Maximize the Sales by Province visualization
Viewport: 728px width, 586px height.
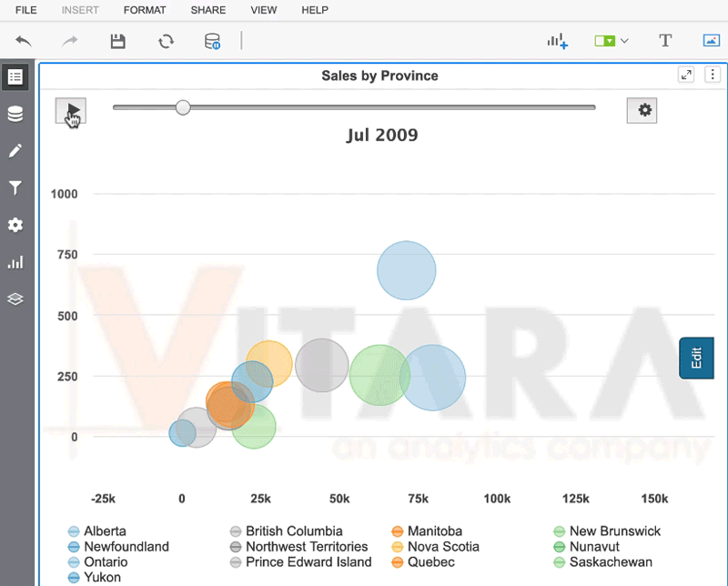tap(687, 76)
